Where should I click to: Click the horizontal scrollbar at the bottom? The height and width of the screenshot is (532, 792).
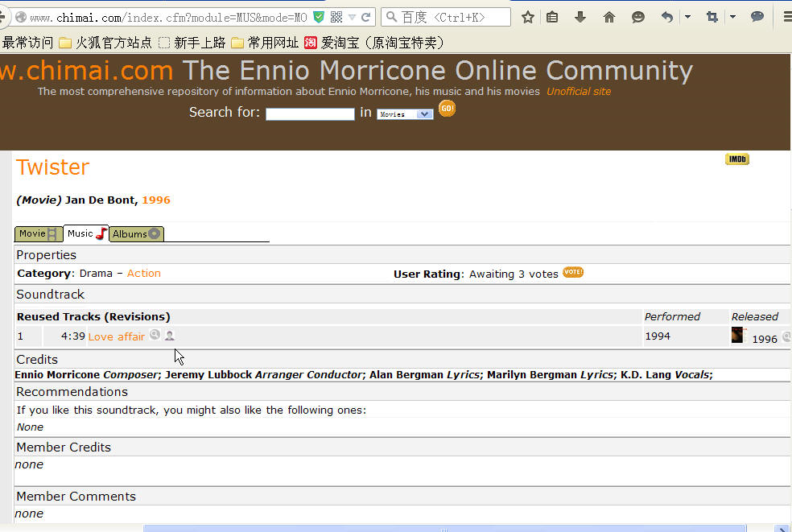point(444,529)
